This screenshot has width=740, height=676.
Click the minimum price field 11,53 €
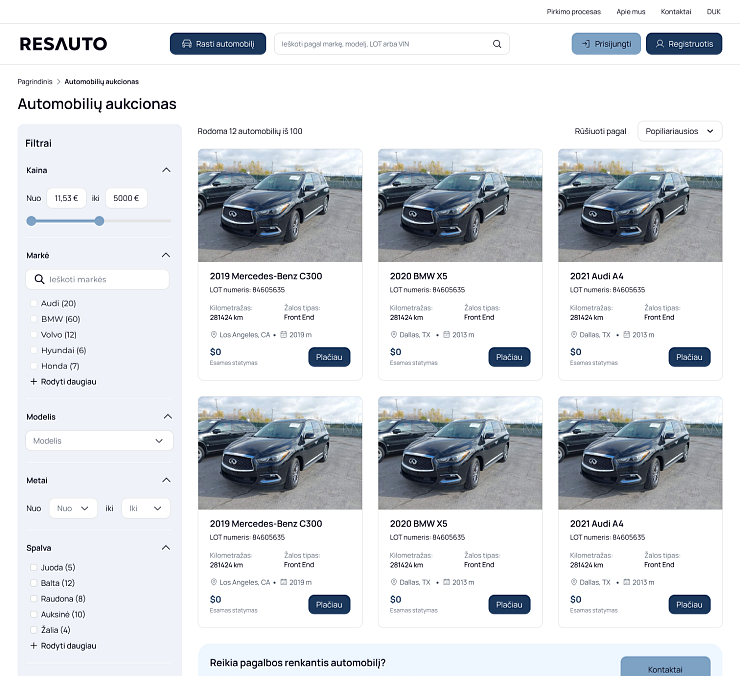pos(66,198)
